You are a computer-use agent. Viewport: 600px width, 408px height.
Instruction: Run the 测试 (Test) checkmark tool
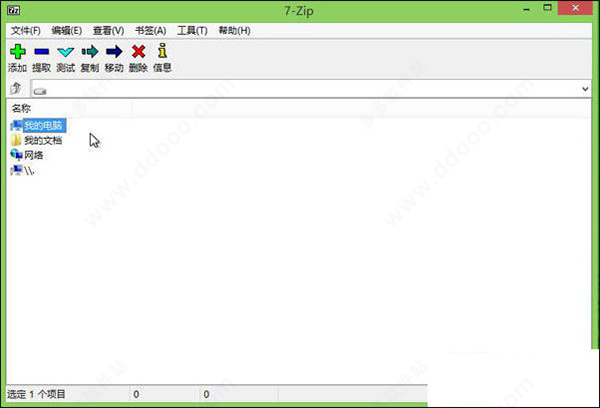[x=65, y=52]
